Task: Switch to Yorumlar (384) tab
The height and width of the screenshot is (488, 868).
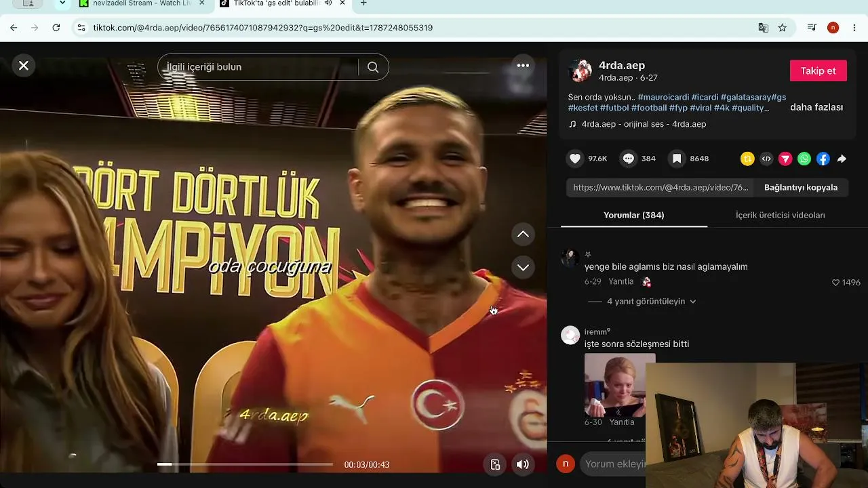Action: click(x=634, y=215)
